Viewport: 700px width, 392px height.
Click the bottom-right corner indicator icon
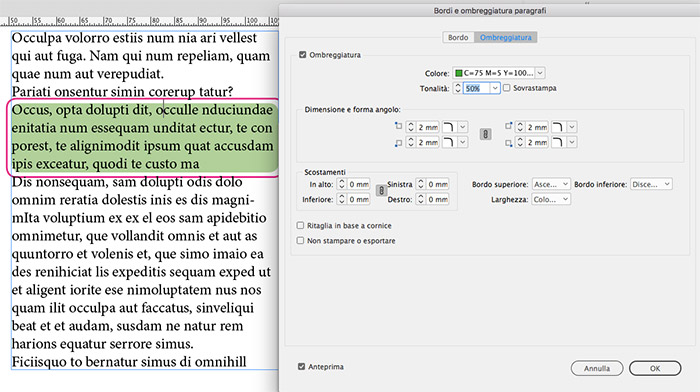click(x=508, y=143)
